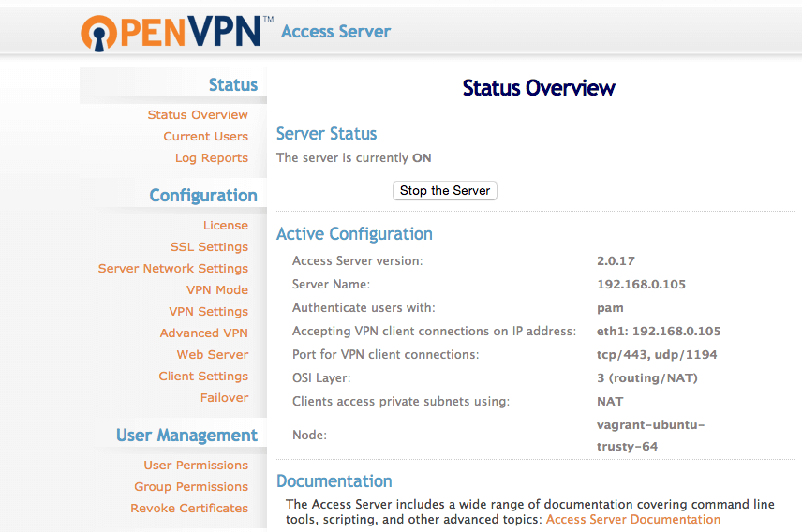Click 'Clients access private subnets using:' label
Image resolution: width=802 pixels, height=532 pixels.
pyautogui.click(x=401, y=402)
